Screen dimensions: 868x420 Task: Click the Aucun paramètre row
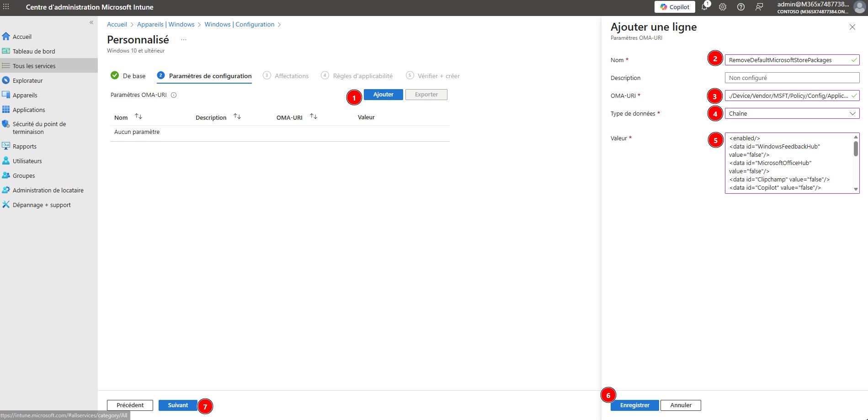tap(280, 132)
